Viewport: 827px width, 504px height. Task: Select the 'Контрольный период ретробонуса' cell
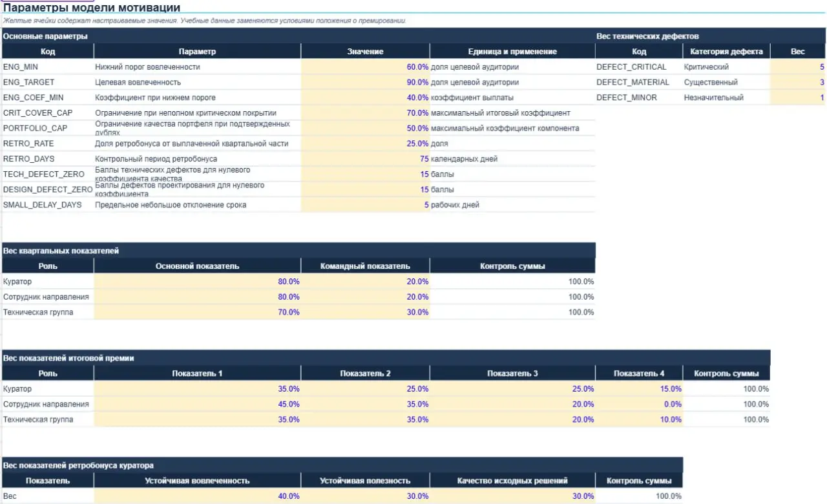point(197,159)
